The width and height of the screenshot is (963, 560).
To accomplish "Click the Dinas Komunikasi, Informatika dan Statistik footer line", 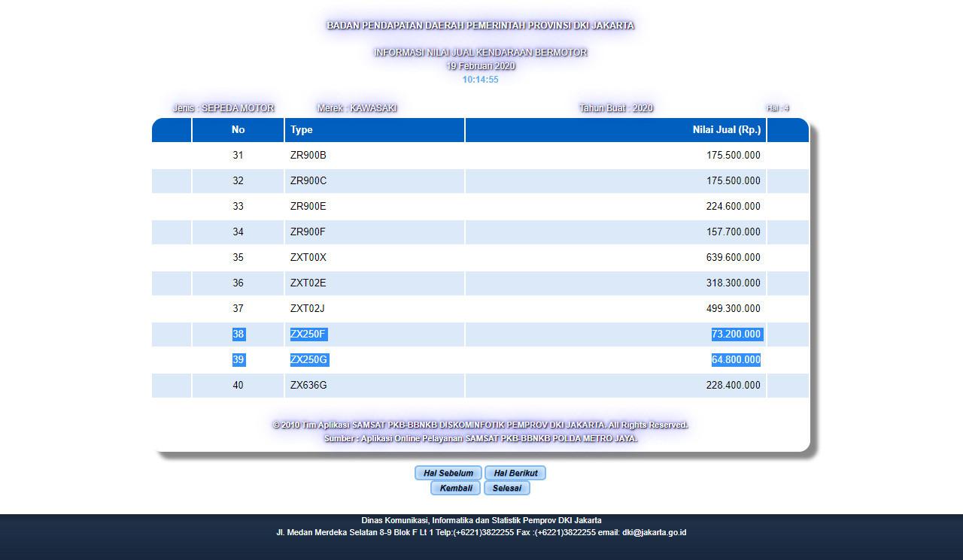I will click(x=481, y=520).
